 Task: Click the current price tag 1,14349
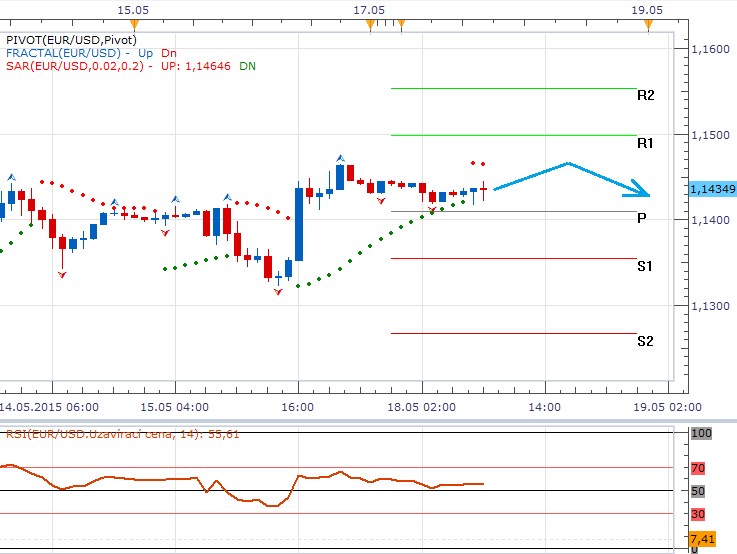click(712, 189)
